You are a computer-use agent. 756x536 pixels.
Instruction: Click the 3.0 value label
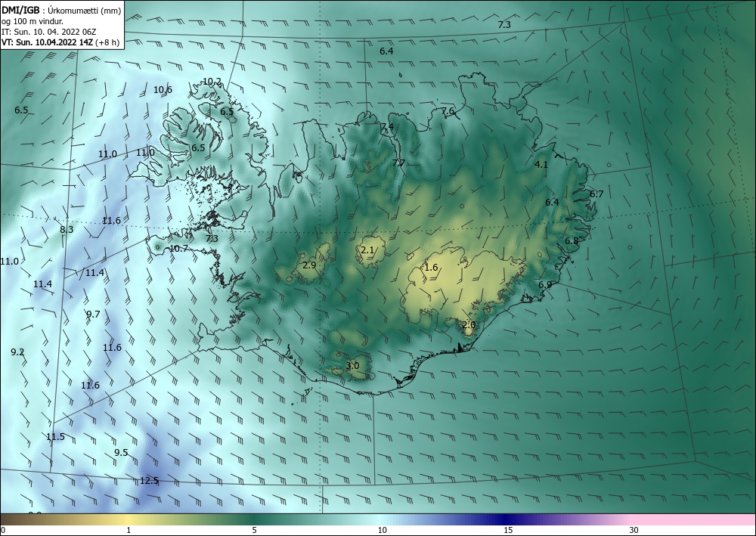pos(352,366)
